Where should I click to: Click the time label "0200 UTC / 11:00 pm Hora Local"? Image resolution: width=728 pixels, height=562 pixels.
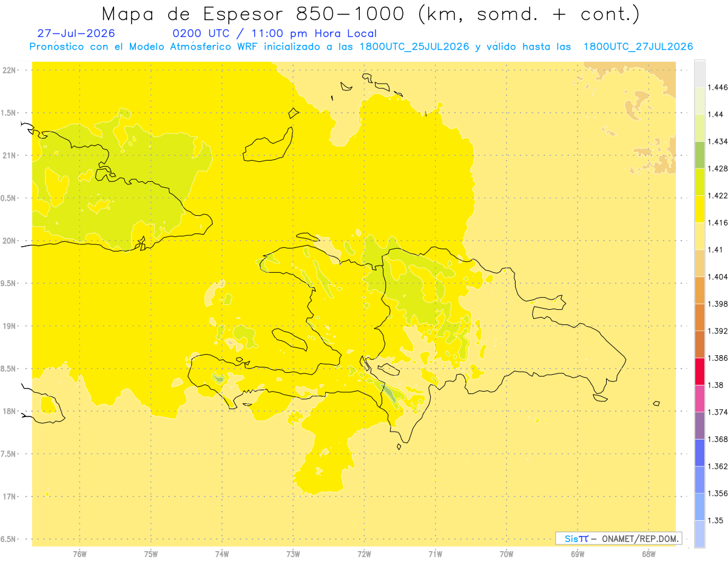pyautogui.click(x=274, y=34)
